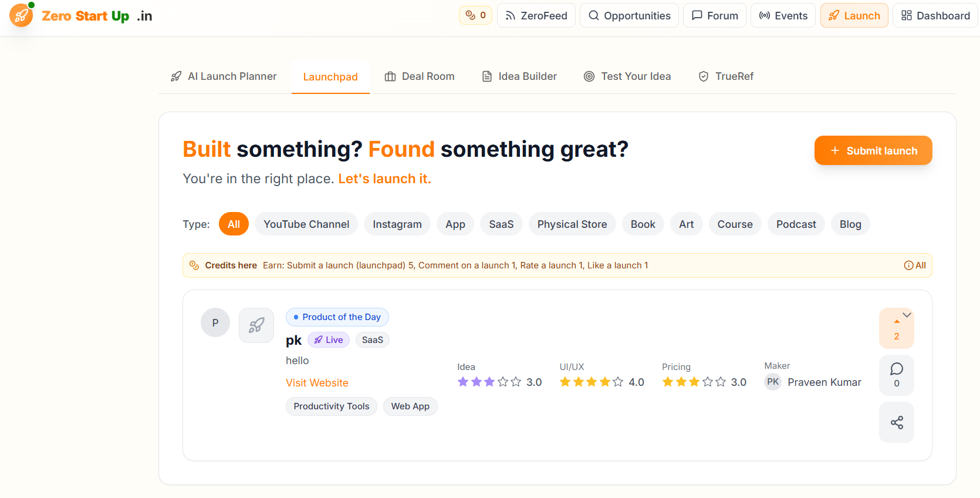Filter launches by Course
The image size is (980, 498).
735,224
